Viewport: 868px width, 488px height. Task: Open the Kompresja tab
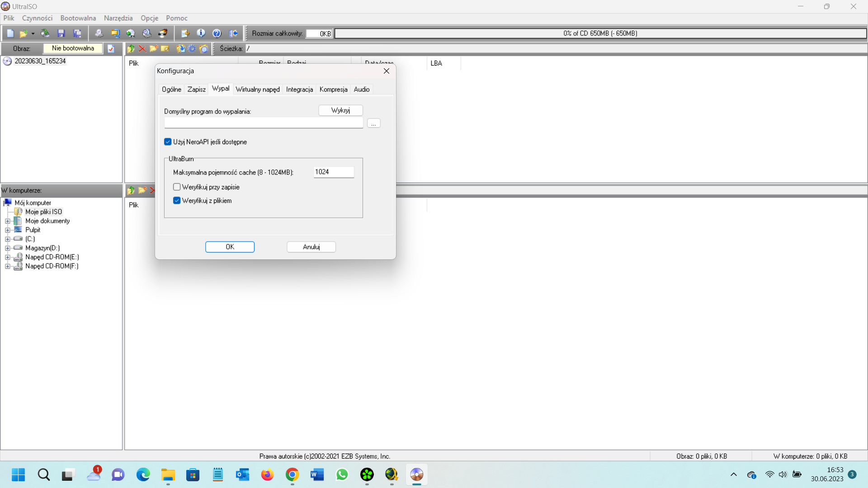pos(334,89)
